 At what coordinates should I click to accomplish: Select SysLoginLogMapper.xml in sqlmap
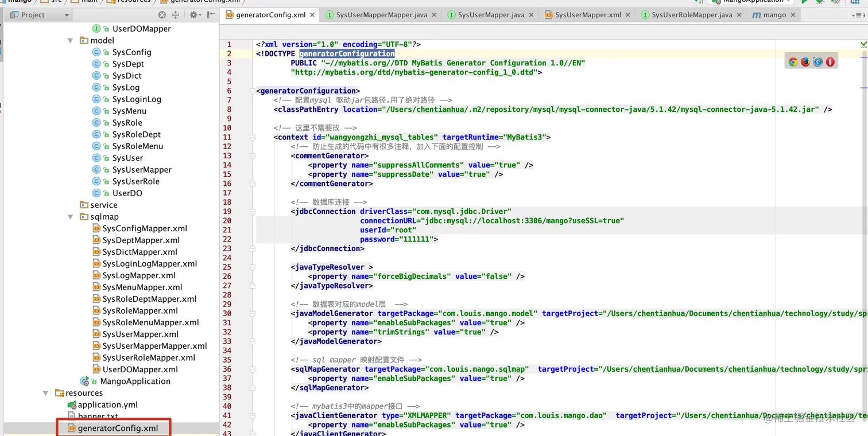coord(150,264)
